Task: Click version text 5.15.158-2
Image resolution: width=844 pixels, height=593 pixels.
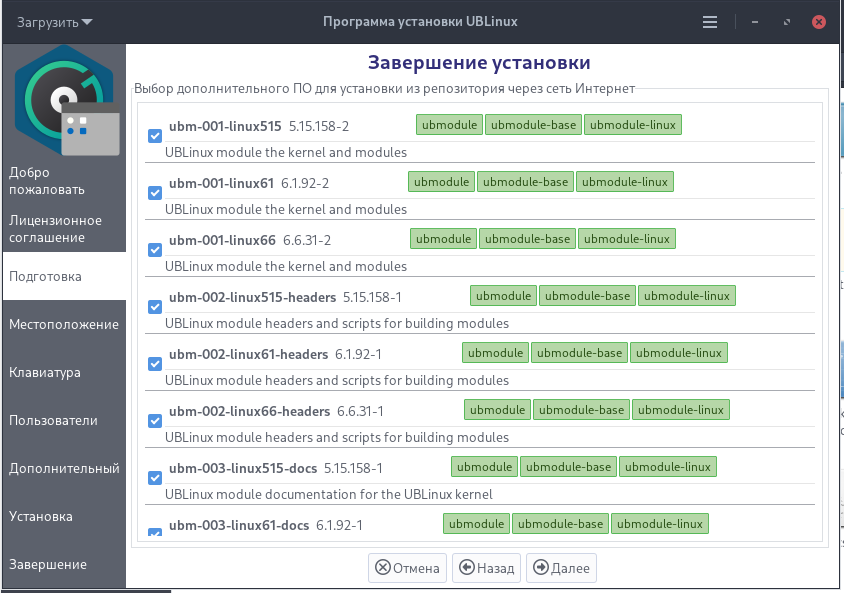Action: 319,126
